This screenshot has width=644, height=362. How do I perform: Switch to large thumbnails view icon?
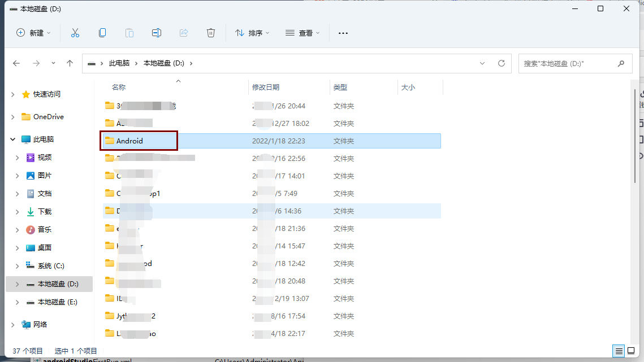click(x=631, y=351)
